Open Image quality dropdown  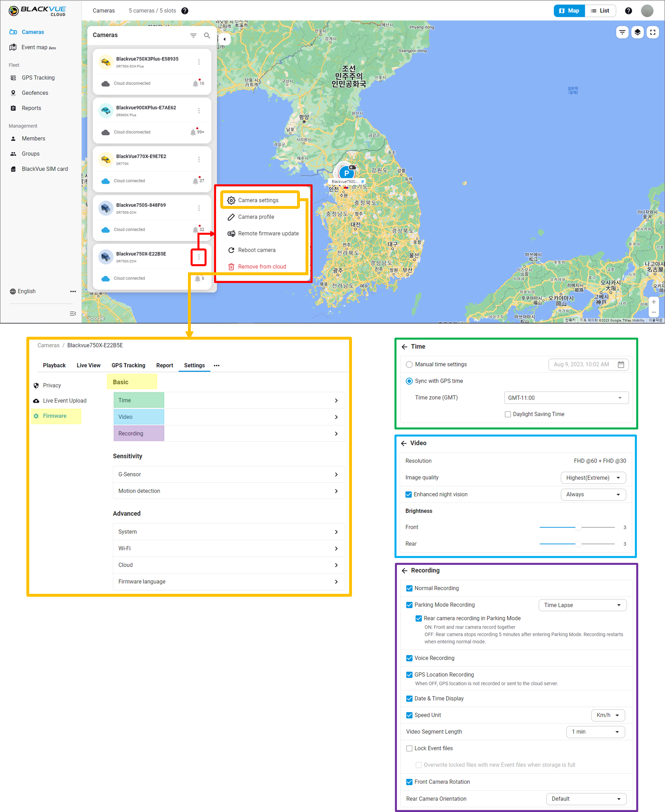593,478
